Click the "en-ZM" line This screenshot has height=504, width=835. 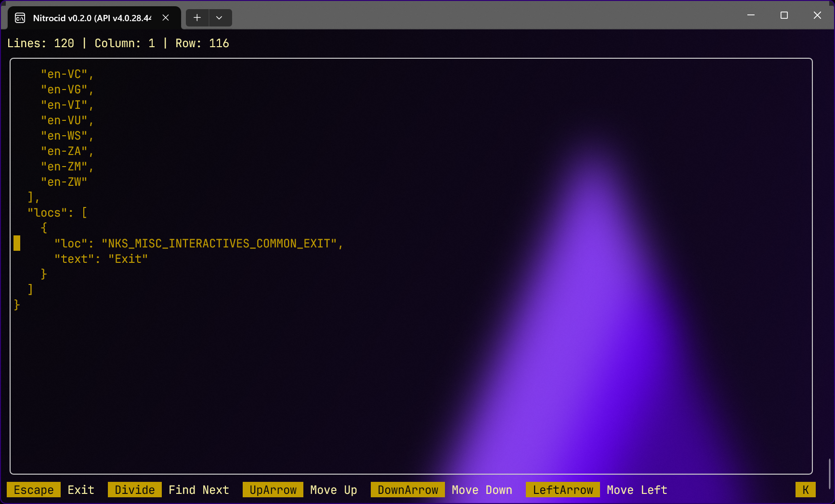tap(67, 167)
